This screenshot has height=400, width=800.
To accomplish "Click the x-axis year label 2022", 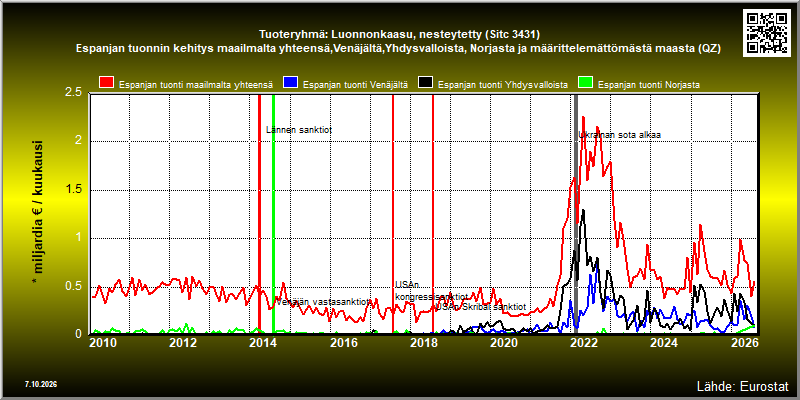I will [583, 342].
